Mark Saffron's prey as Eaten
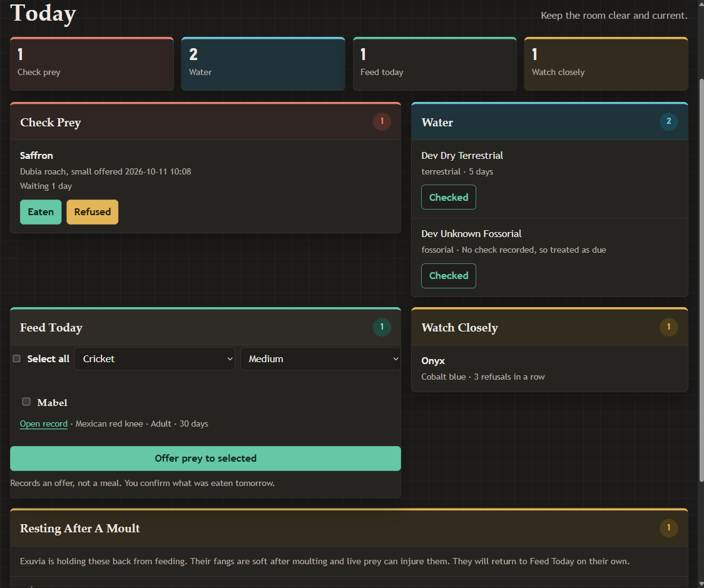Image resolution: width=704 pixels, height=588 pixels. (41, 212)
